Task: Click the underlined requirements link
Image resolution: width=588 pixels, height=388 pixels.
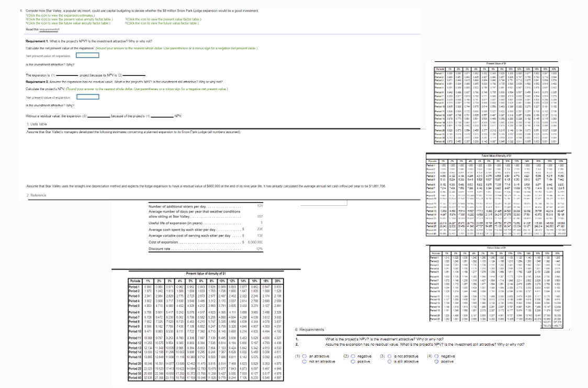Action: point(50,29)
